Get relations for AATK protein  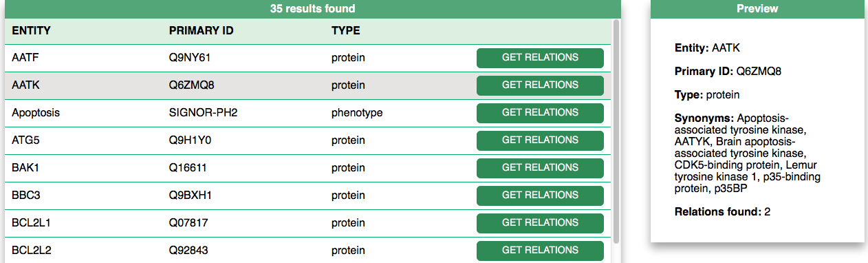pyautogui.click(x=540, y=85)
